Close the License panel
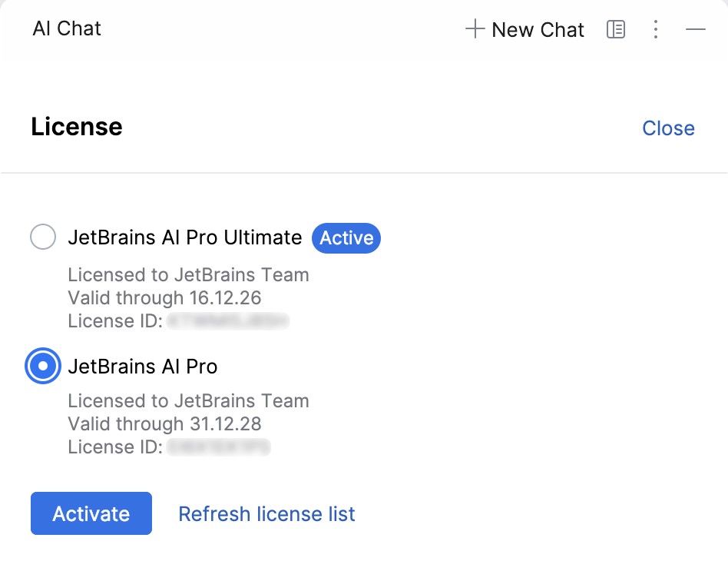The image size is (728, 561). pos(668,128)
